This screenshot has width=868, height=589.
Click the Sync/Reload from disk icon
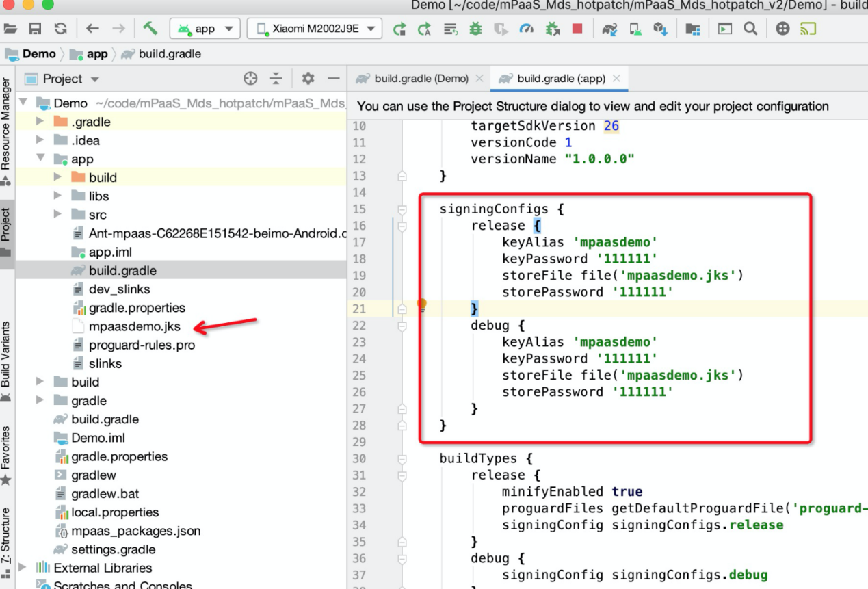click(x=61, y=29)
